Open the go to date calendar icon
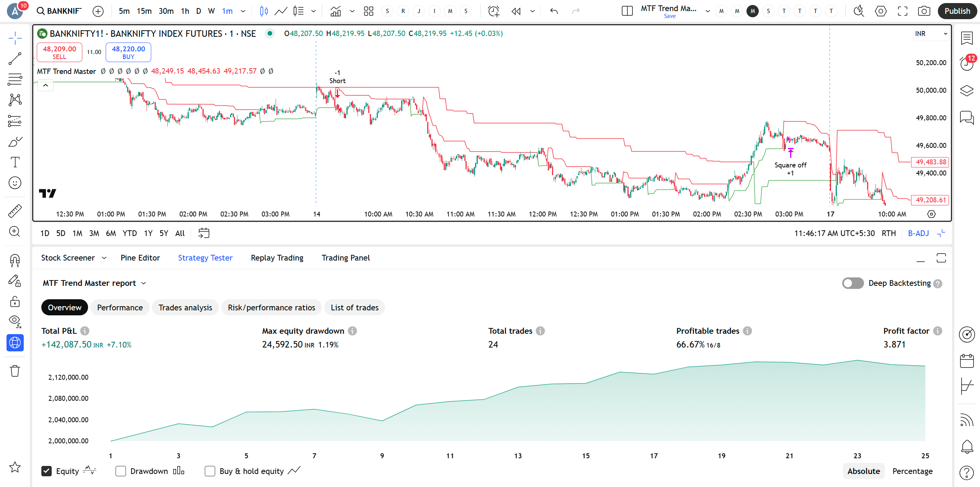Viewport: 980px width, 487px height. pyautogui.click(x=204, y=233)
